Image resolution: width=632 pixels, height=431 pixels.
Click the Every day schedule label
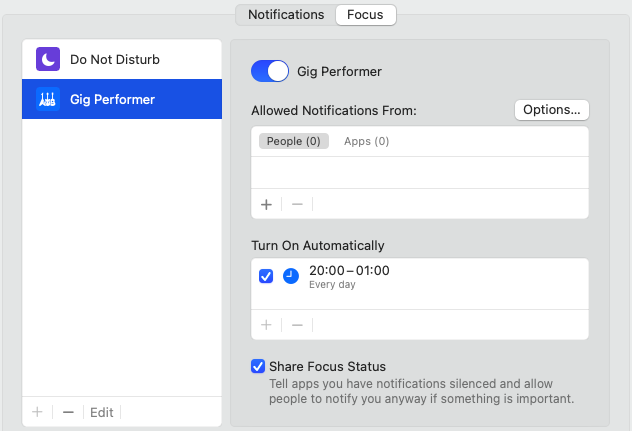332,285
